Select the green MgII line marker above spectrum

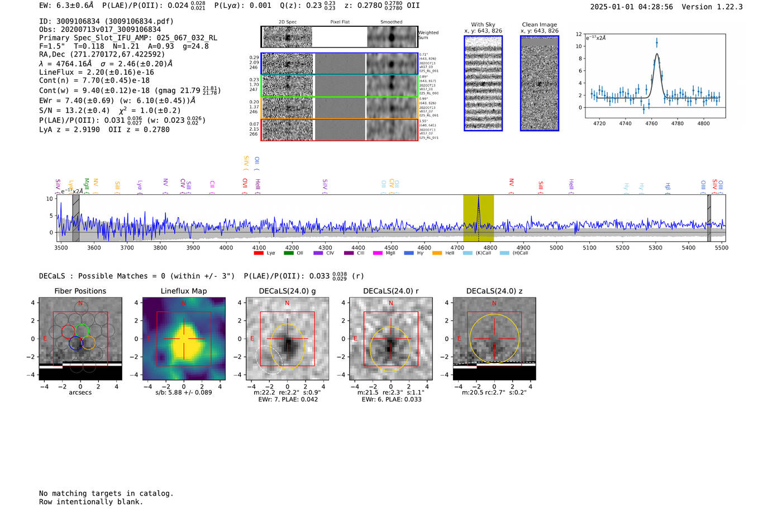(87, 185)
